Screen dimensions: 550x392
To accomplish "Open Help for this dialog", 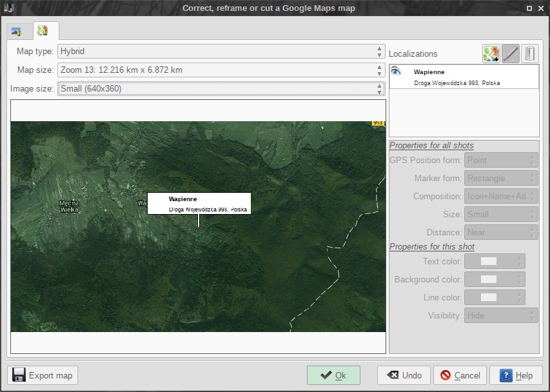I will pos(516,375).
